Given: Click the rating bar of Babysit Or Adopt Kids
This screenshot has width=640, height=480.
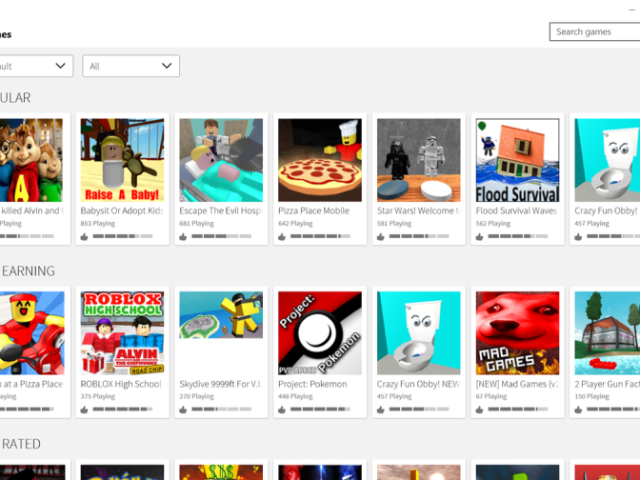Looking at the screenshot, I should click(x=122, y=236).
